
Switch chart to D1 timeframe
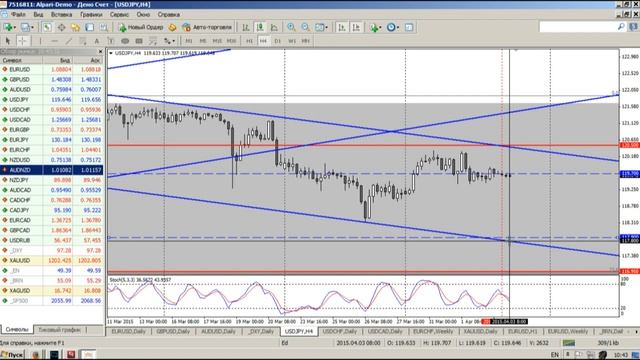coord(278,41)
